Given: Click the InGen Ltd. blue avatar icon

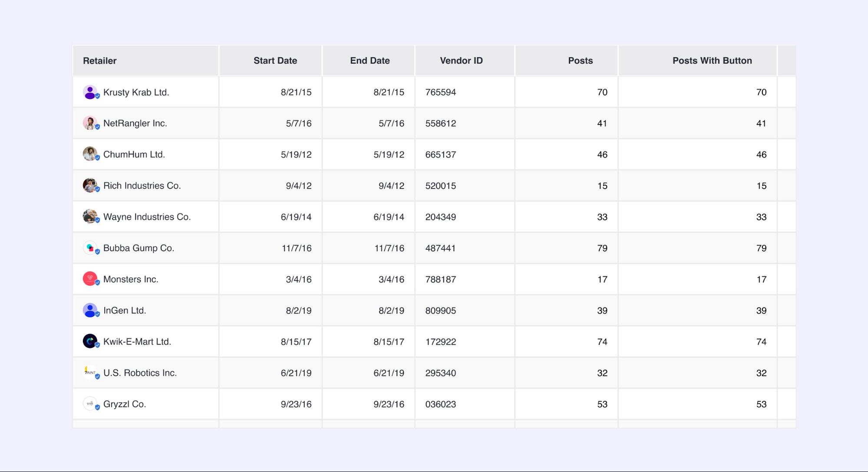Looking at the screenshot, I should click(x=90, y=310).
